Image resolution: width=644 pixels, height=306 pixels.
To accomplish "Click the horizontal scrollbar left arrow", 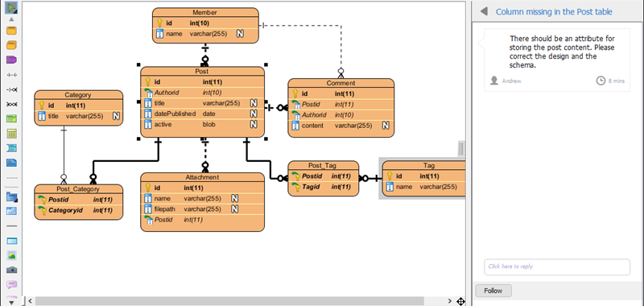I will pyautogui.click(x=31, y=301).
